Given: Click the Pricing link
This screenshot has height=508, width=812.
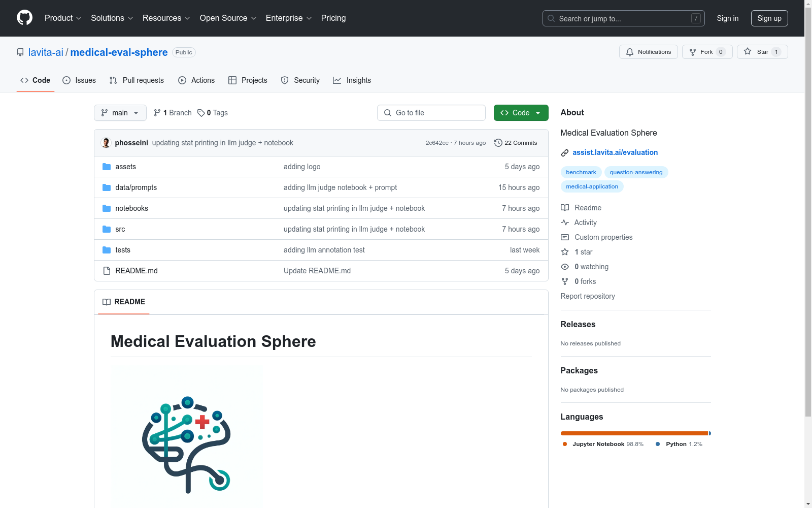Looking at the screenshot, I should tap(333, 18).
